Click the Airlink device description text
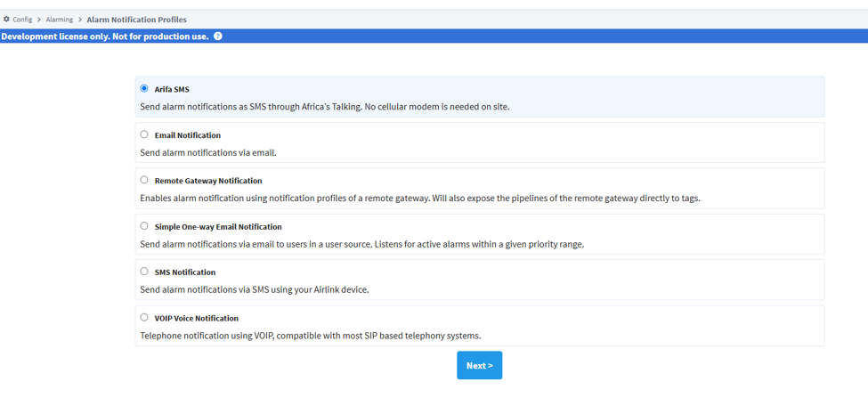Viewport: 868px width, 406px height. click(x=255, y=289)
